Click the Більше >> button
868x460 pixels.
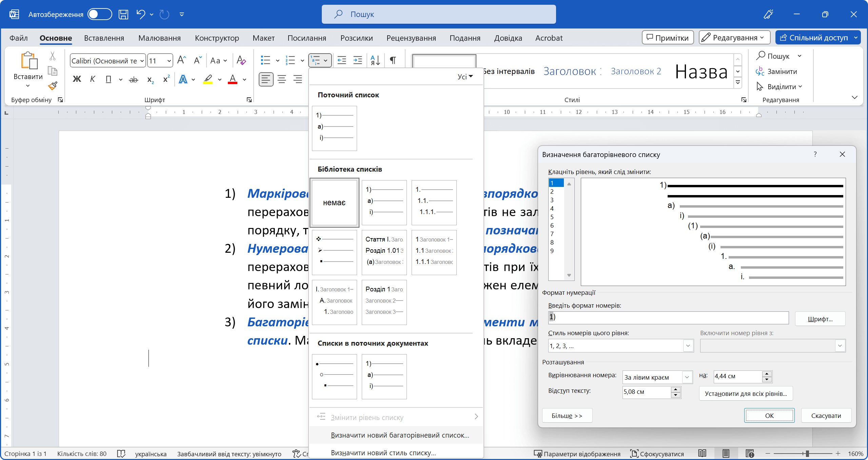tap(567, 416)
